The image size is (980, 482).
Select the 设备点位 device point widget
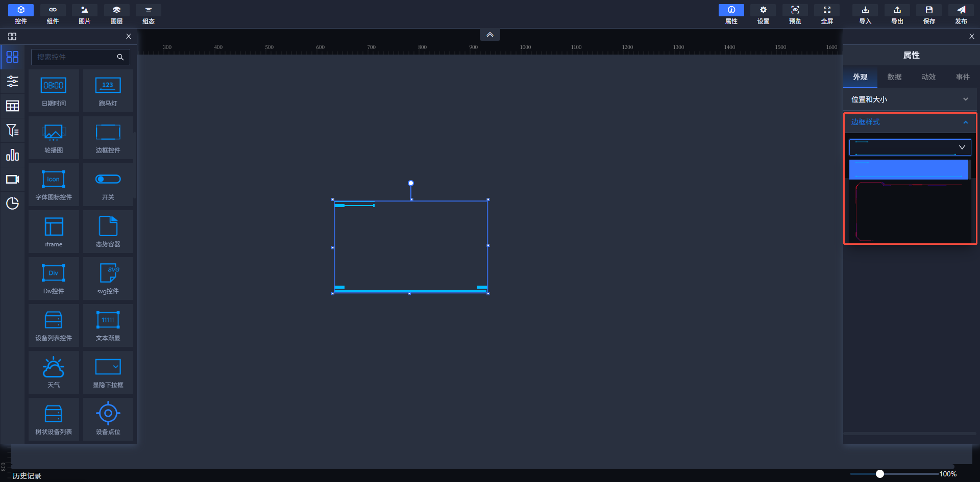pos(108,419)
